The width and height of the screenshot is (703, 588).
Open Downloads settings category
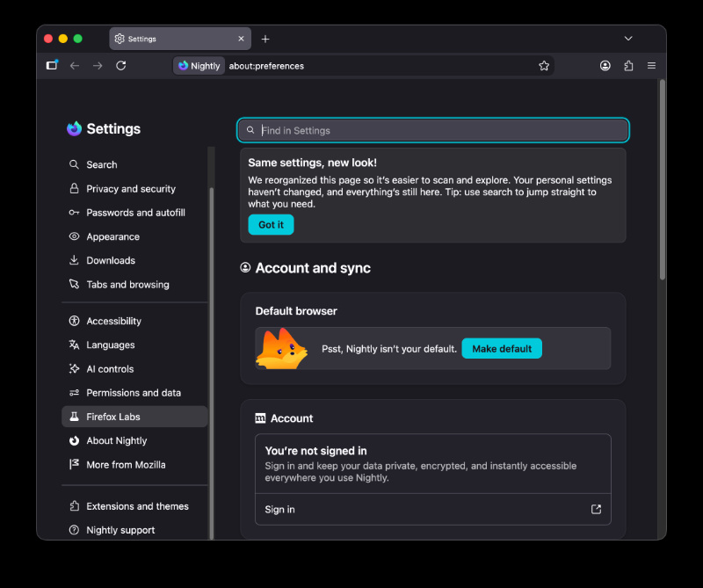[134, 260]
